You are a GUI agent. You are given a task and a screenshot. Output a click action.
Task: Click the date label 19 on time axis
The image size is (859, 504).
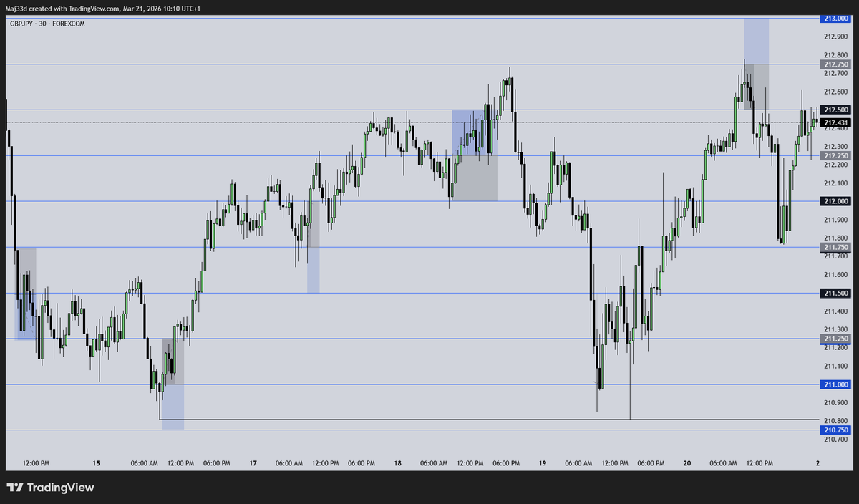tap(543, 463)
